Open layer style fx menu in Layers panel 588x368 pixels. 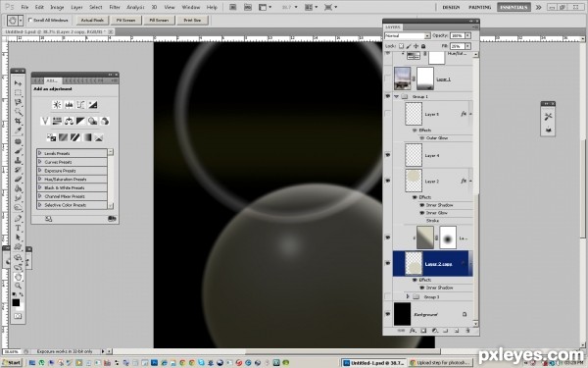point(413,331)
